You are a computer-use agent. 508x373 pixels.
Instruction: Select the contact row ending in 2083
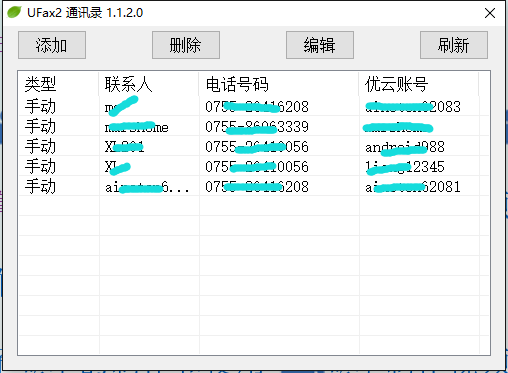pos(254,106)
